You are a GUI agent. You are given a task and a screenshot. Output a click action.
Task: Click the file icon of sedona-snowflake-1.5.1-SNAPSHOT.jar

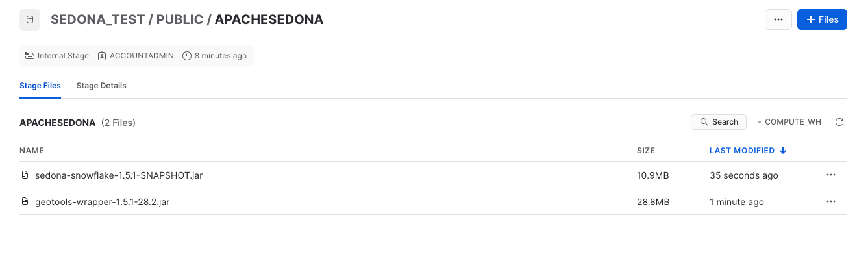[x=25, y=175]
